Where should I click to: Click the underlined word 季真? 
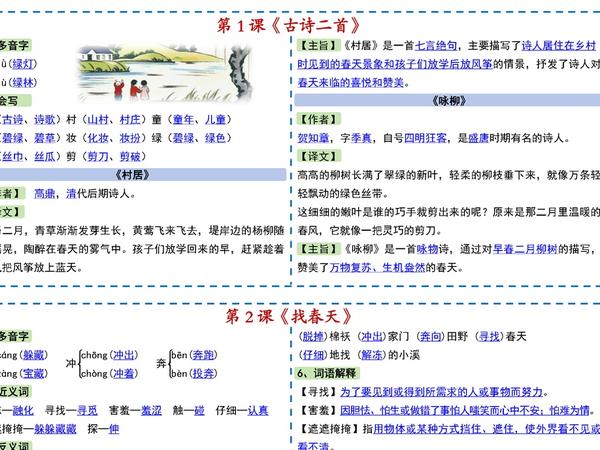coord(361,138)
